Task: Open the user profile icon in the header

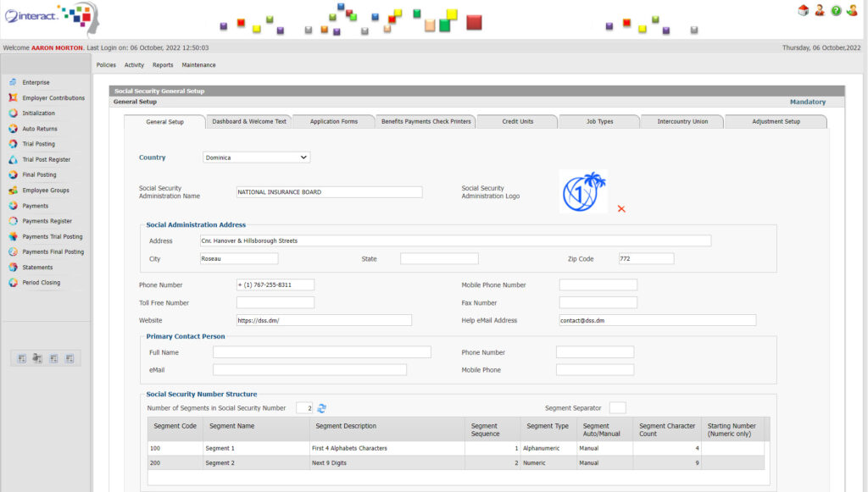Action: click(820, 10)
